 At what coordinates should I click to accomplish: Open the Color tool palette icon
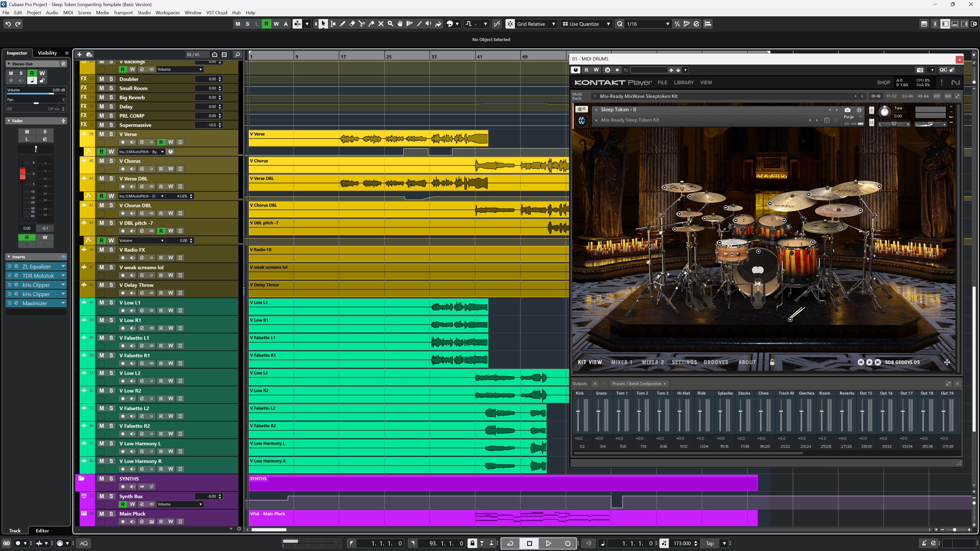point(450,24)
